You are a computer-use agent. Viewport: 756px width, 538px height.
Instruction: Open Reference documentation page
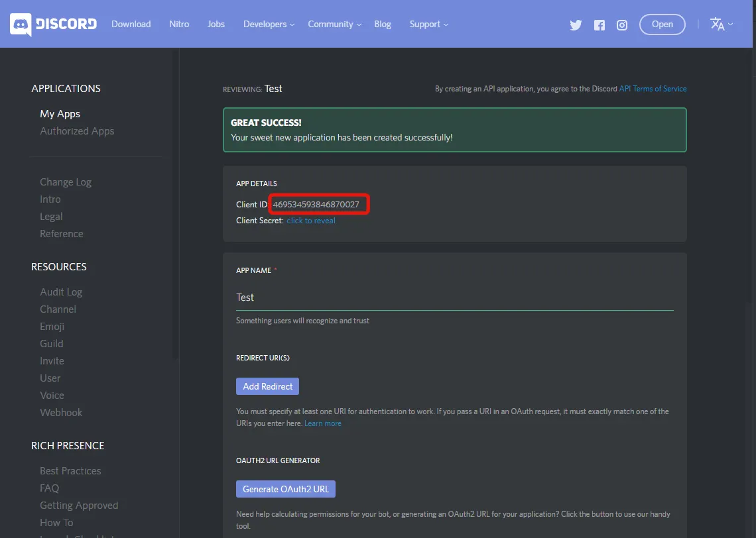click(61, 234)
